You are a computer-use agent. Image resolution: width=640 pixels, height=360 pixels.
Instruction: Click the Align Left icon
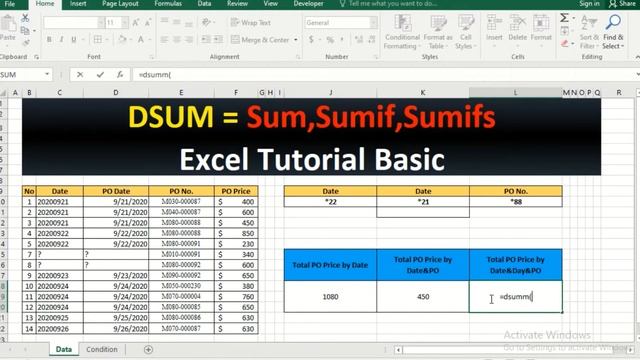click(x=164, y=40)
